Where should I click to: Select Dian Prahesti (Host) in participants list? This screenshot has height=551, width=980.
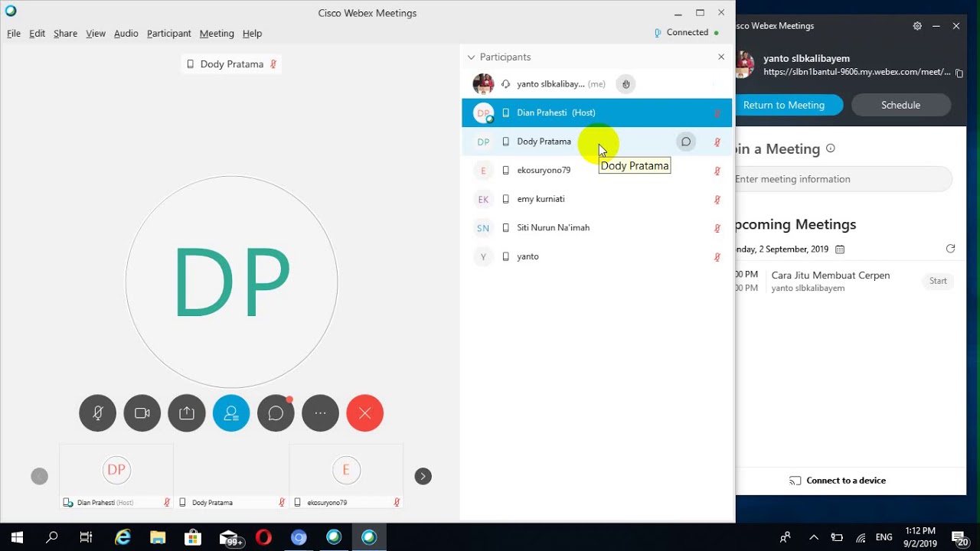point(597,112)
